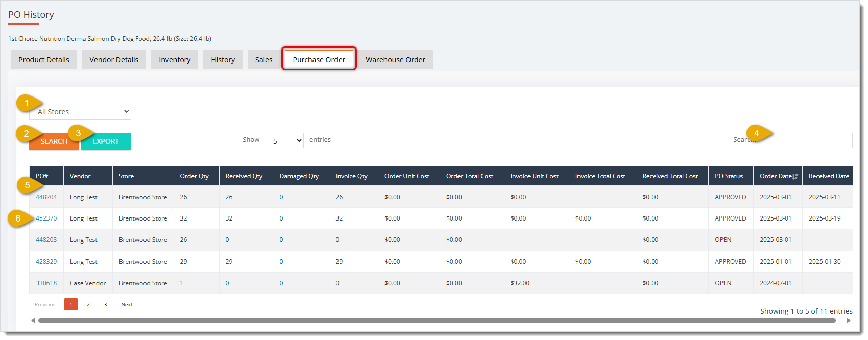Click the Next pagination link
This screenshot has width=868, height=340.
pyautogui.click(x=127, y=305)
